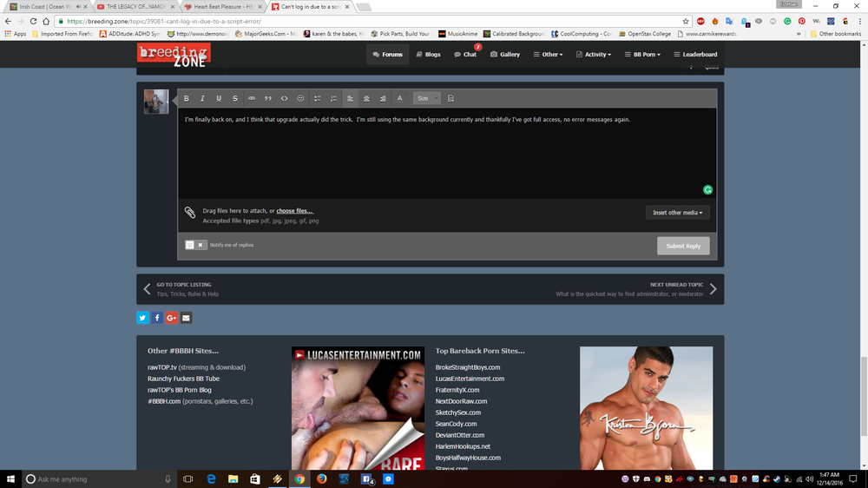
Task: Open File Explorer from the taskbar
Action: (x=233, y=479)
